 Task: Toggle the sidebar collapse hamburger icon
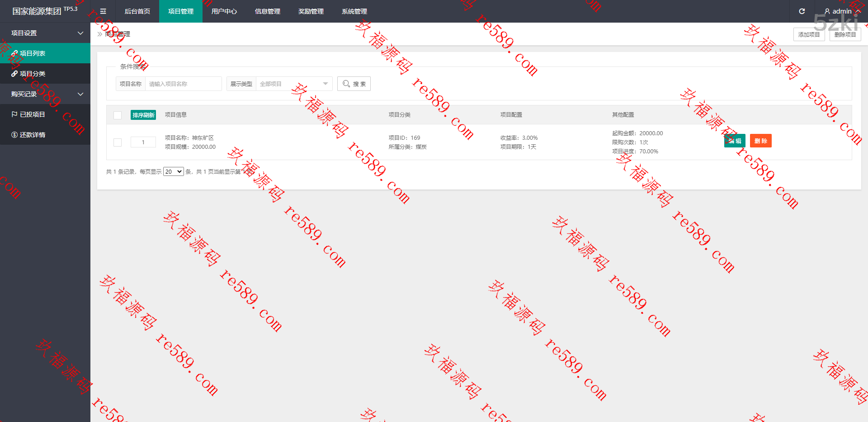103,11
